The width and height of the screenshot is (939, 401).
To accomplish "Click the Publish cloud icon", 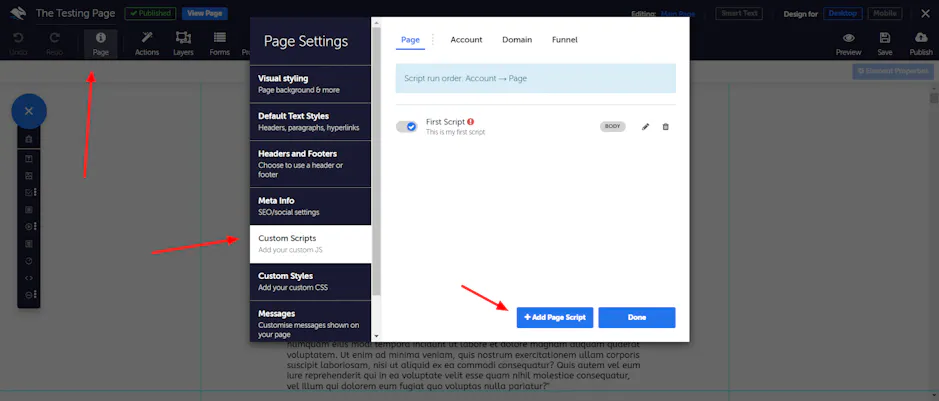I will (x=921, y=38).
